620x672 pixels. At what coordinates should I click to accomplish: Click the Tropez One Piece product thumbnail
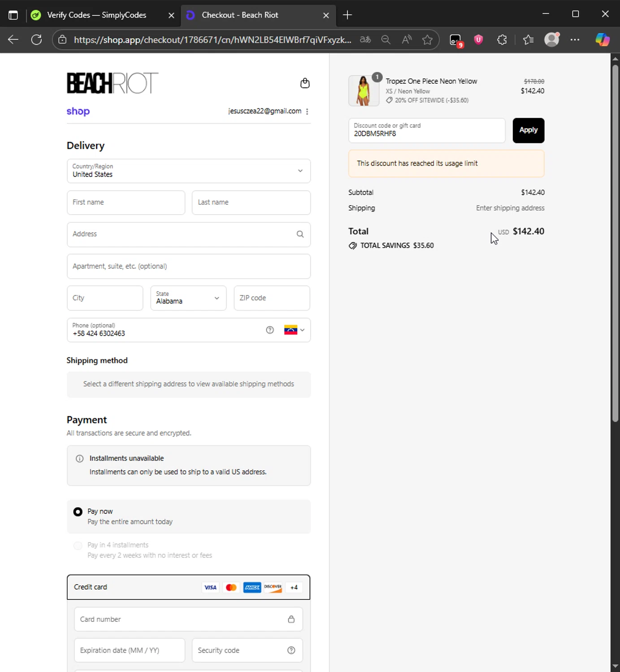pos(364,90)
